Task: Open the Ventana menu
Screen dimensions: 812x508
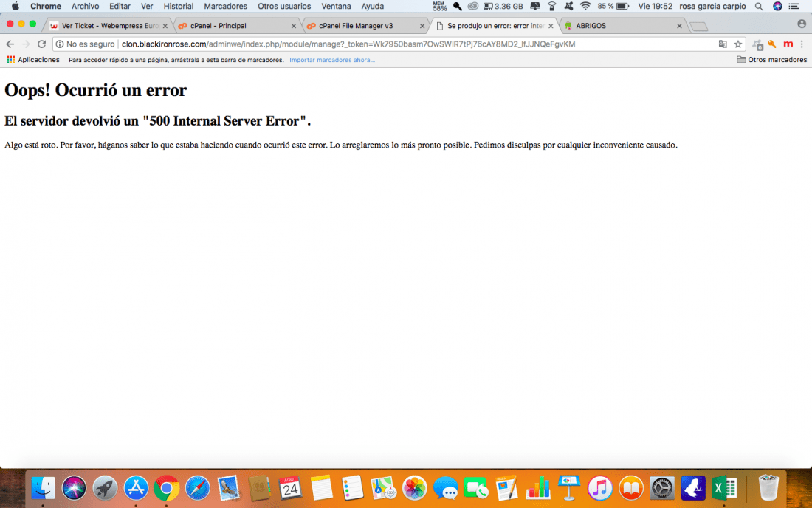Action: point(336,6)
